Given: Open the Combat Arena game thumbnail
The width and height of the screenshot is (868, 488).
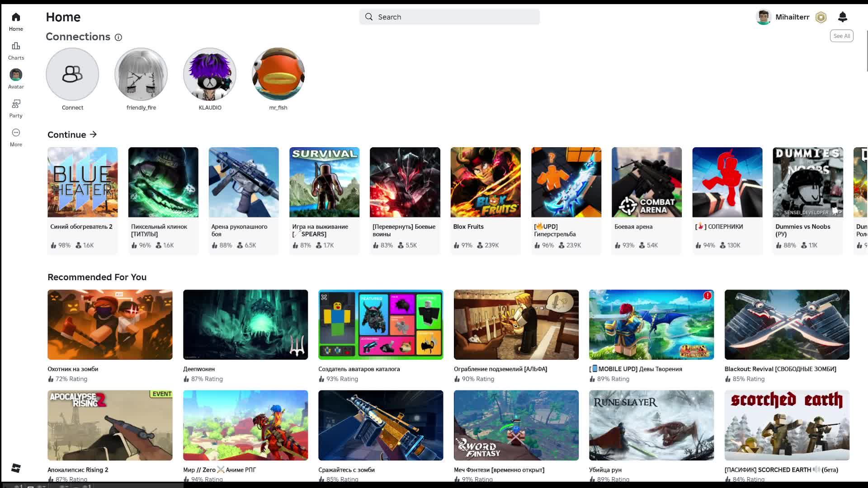Looking at the screenshot, I should click(646, 183).
